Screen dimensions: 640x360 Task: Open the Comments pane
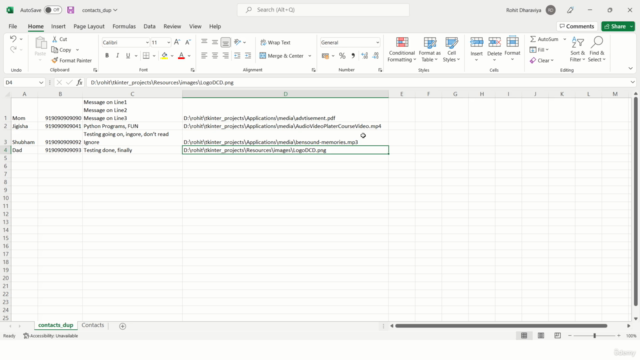pos(577,26)
